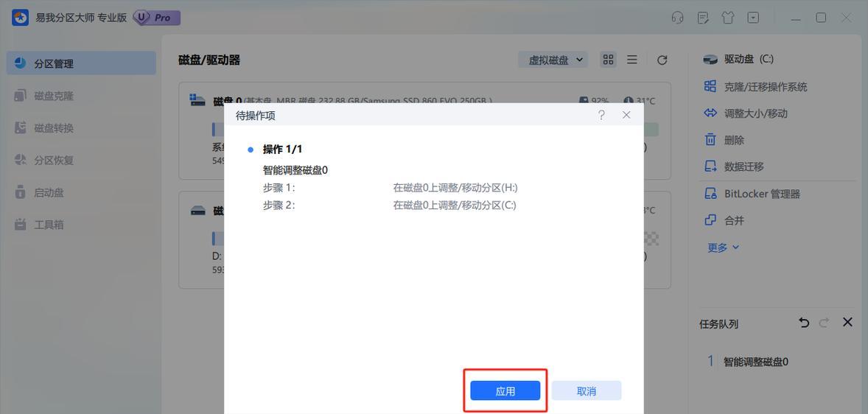The height and width of the screenshot is (414, 868).
Task: Click the Pro badge in title bar
Action: (x=157, y=18)
